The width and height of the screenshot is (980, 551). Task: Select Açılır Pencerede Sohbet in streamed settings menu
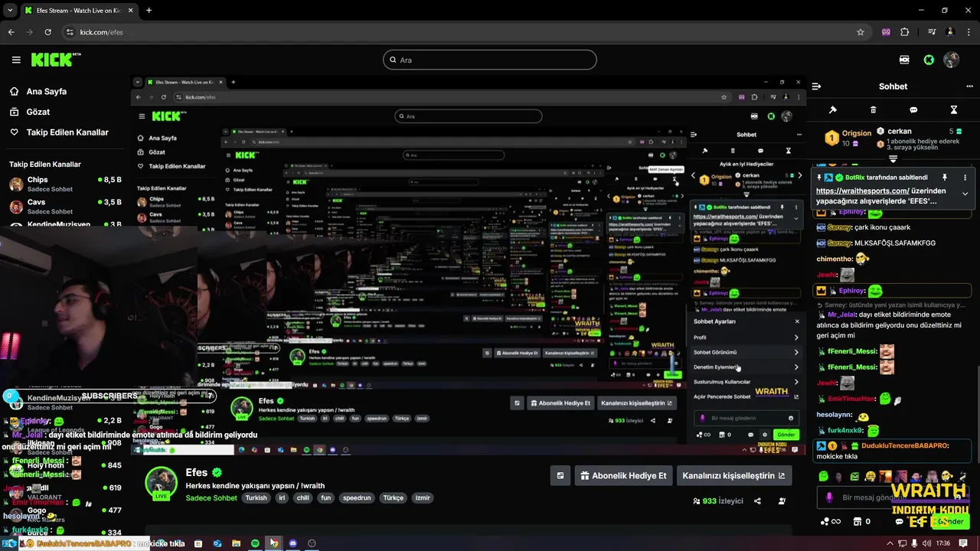[x=745, y=396]
